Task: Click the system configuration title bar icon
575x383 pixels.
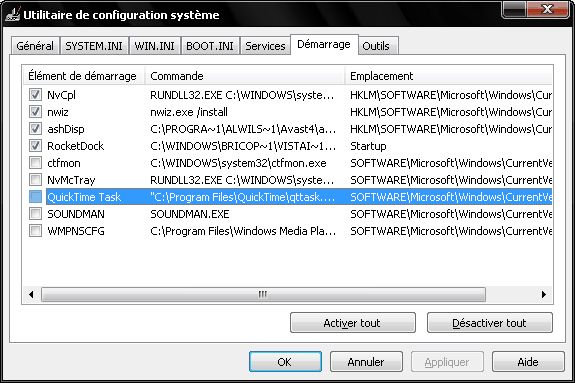Action: click(12, 15)
